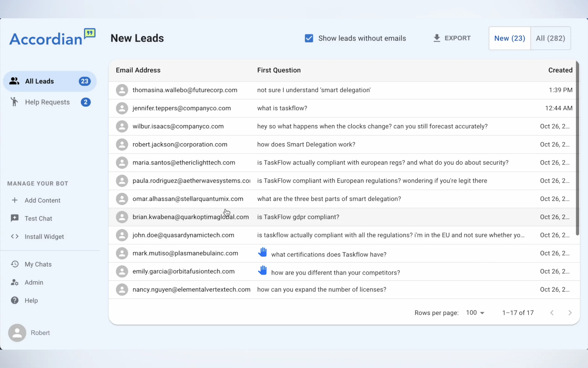
Task: Open the Rows per page dropdown
Action: click(x=475, y=313)
